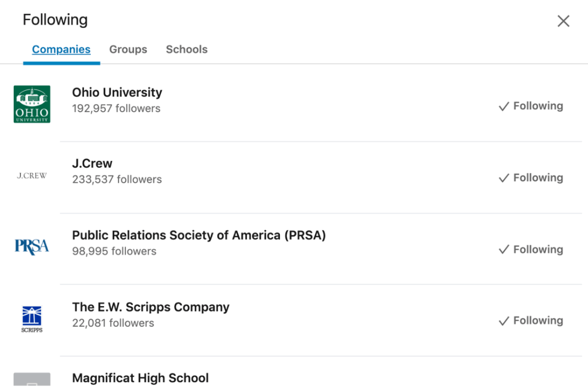The width and height of the screenshot is (588, 390).
Task: Open The E.W. Scripps Company link
Action: pyautogui.click(x=151, y=307)
